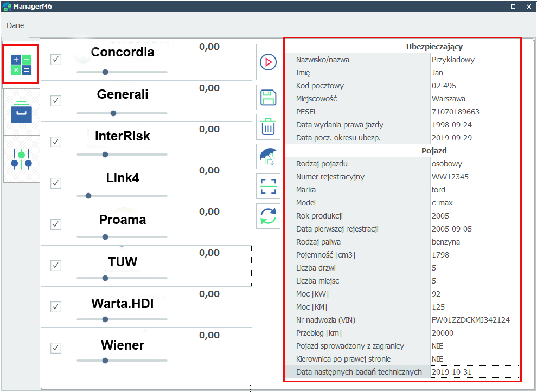The height and width of the screenshot is (392, 537).
Task: Click the Wiener slider handle
Action: 105,361
